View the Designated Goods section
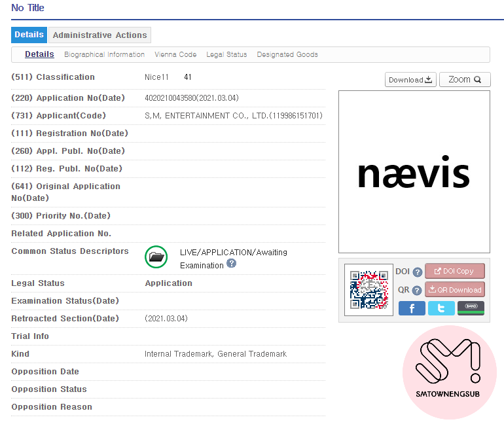 (287, 54)
